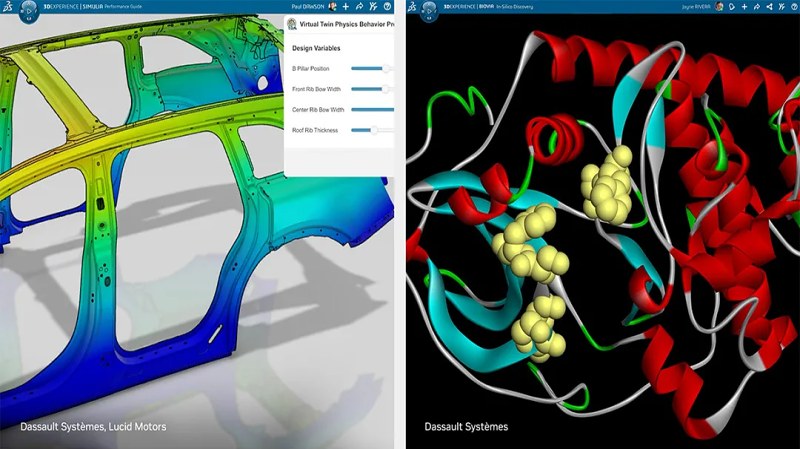Click the Paul DAWSON user name
Viewport: 800px width, 449px height.
pyautogui.click(x=308, y=7)
